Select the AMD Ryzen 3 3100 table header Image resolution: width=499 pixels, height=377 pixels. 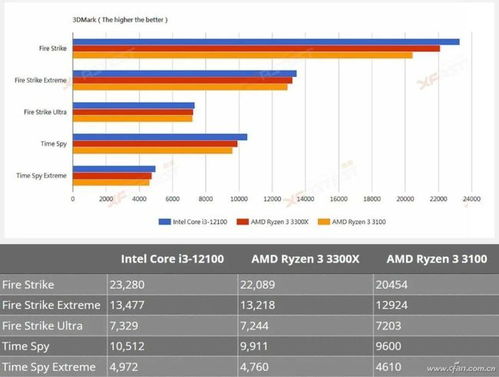pyautogui.click(x=437, y=259)
